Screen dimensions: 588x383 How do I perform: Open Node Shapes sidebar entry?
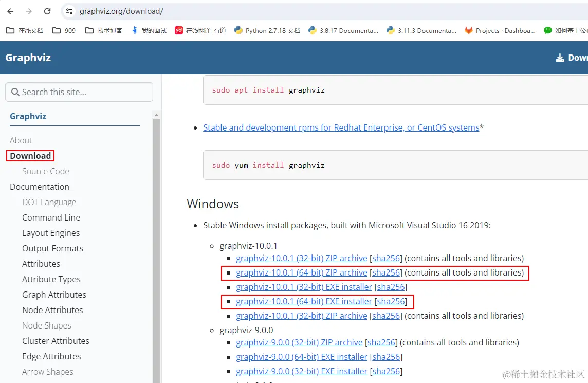tap(46, 325)
